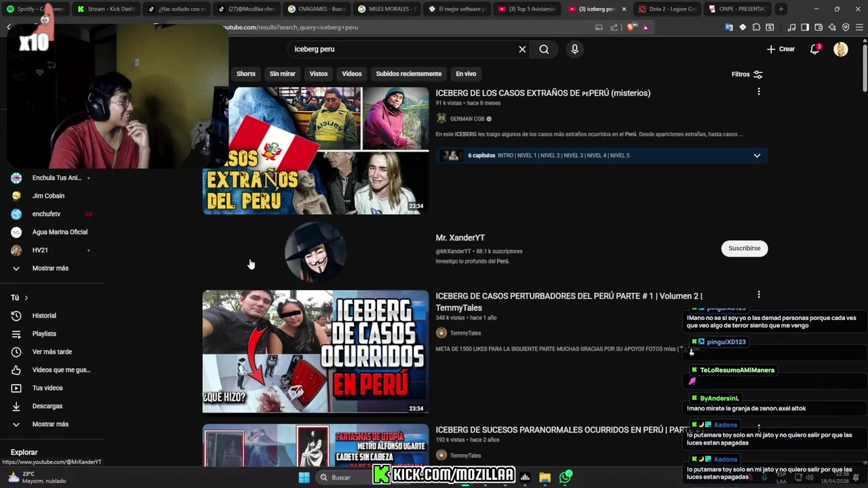Open WhatsApp from the Windows taskbar
This screenshot has width=868, height=488.
tap(566, 477)
